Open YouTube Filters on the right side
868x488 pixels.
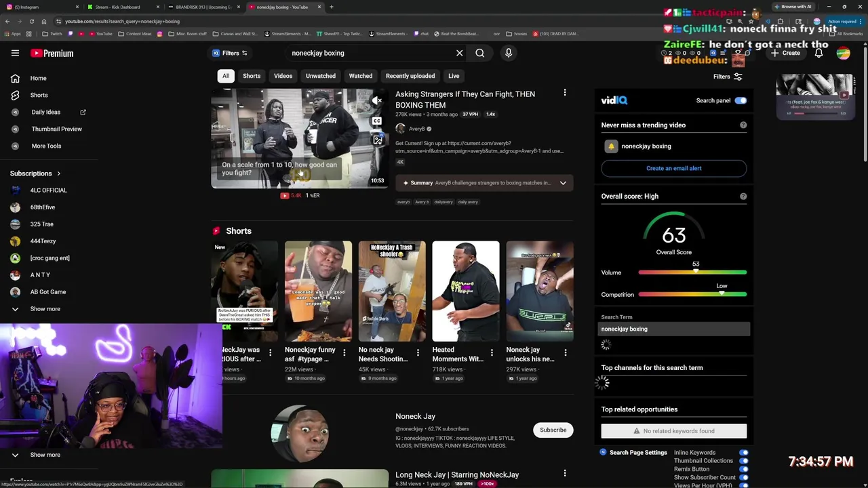(x=728, y=77)
